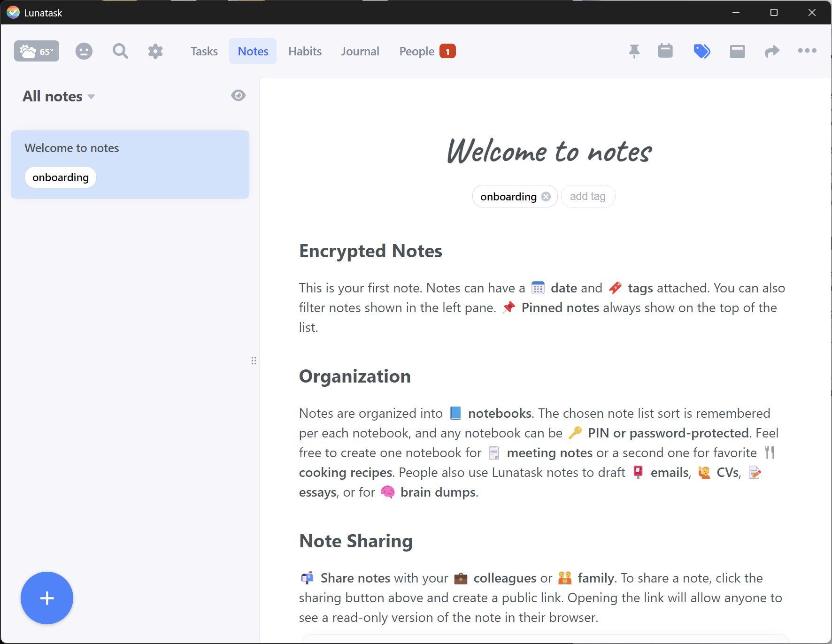
Task: Set note date with the calendar icon
Action: 665,51
